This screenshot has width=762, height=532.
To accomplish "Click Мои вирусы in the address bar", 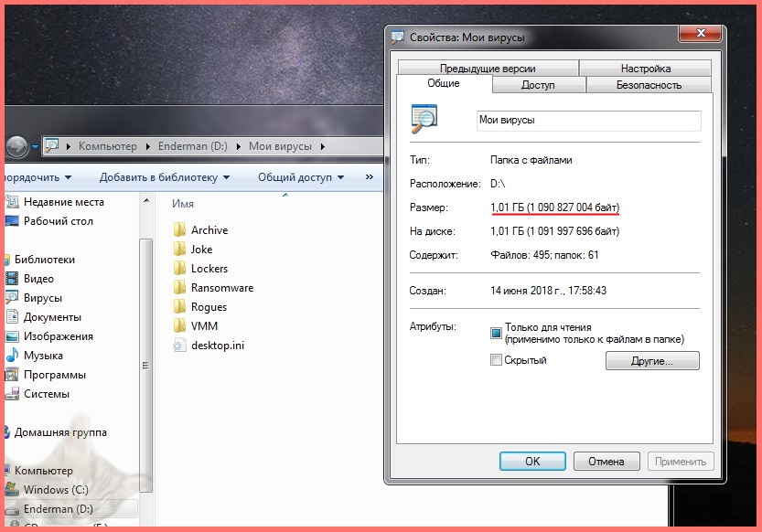I will point(280,146).
